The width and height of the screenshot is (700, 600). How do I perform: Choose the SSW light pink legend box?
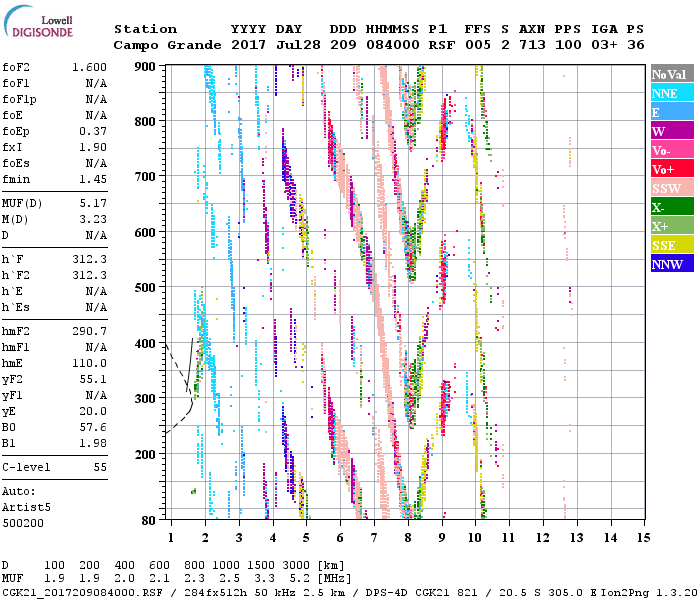pyautogui.click(x=669, y=188)
